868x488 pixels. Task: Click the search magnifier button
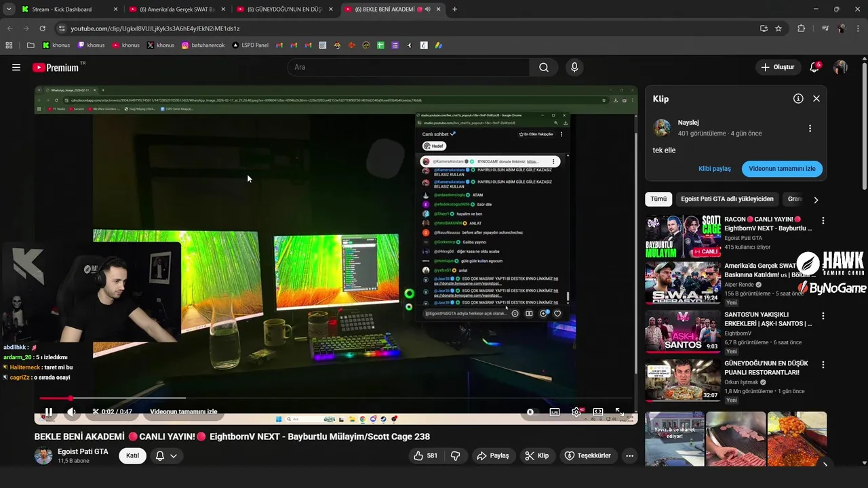pos(544,67)
